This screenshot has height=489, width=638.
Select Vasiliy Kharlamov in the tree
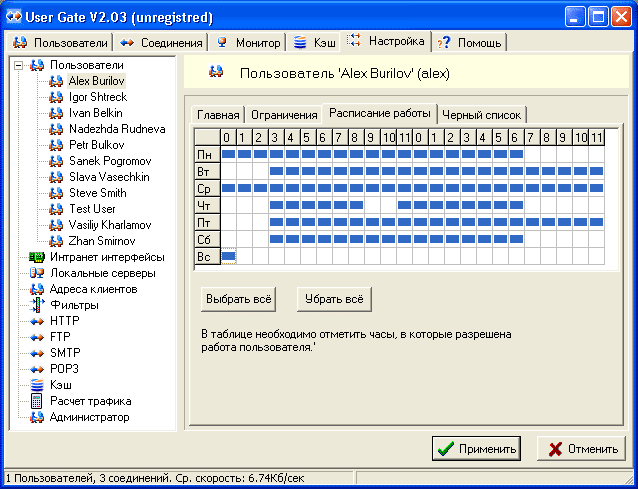click(x=110, y=225)
